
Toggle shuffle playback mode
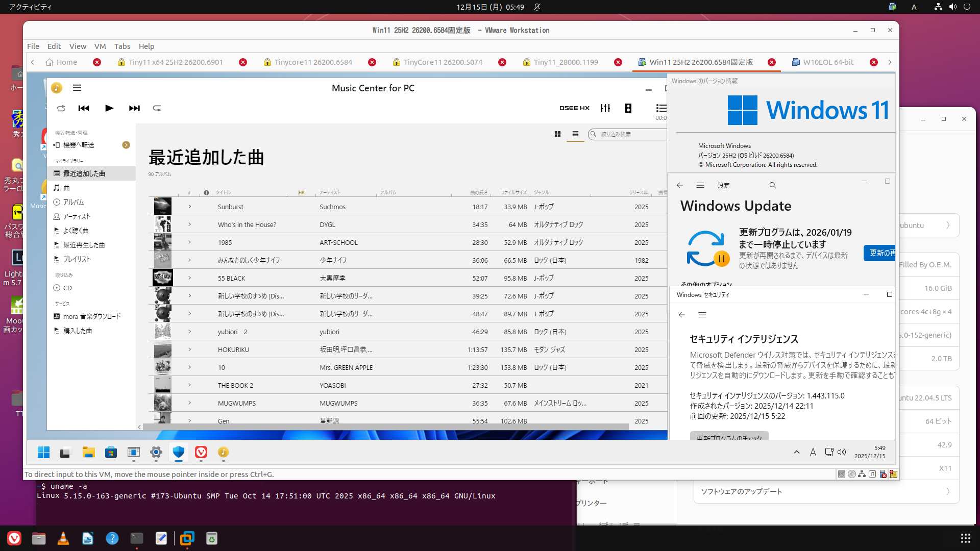61,108
